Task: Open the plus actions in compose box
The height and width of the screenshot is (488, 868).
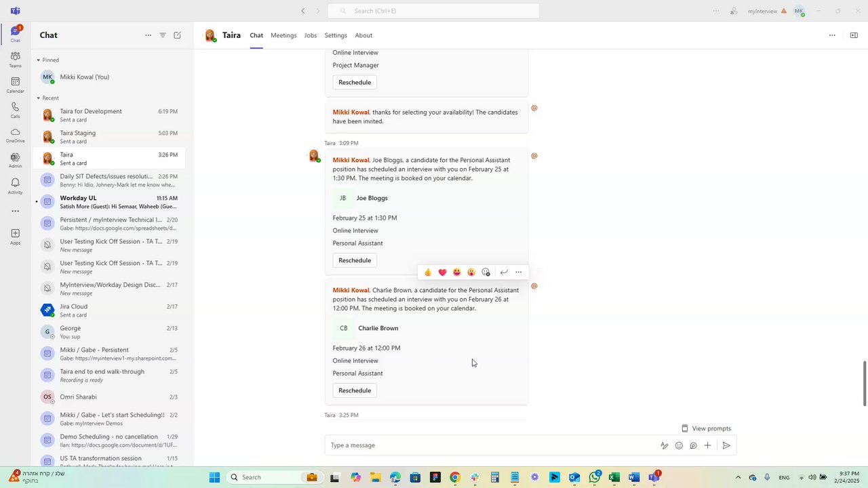Action: (x=707, y=445)
